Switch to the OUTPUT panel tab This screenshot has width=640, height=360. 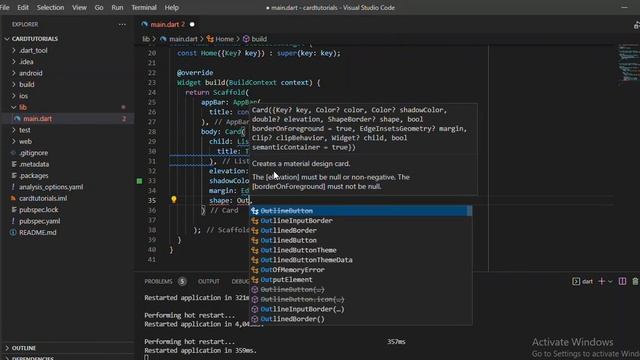pyautogui.click(x=209, y=281)
